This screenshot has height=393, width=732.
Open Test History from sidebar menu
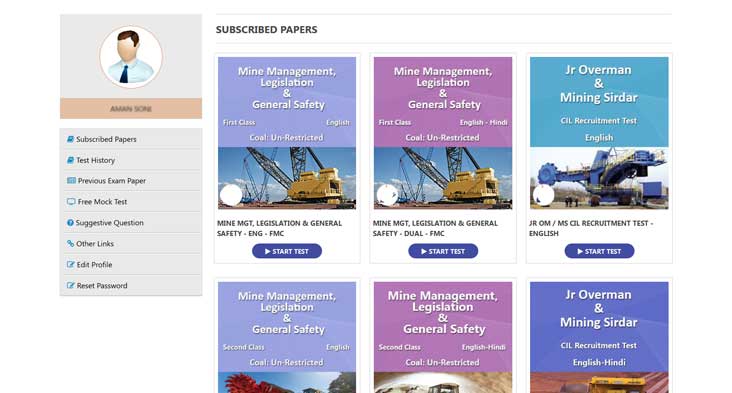click(131, 160)
